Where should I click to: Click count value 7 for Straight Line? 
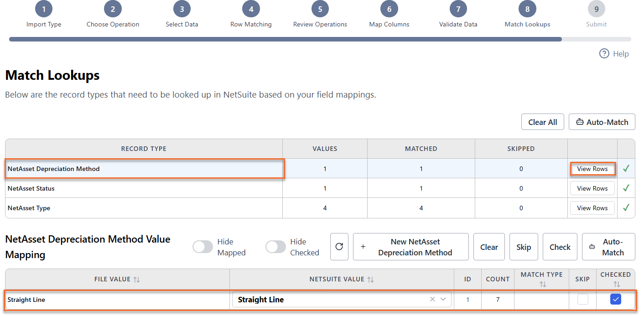[x=498, y=300]
